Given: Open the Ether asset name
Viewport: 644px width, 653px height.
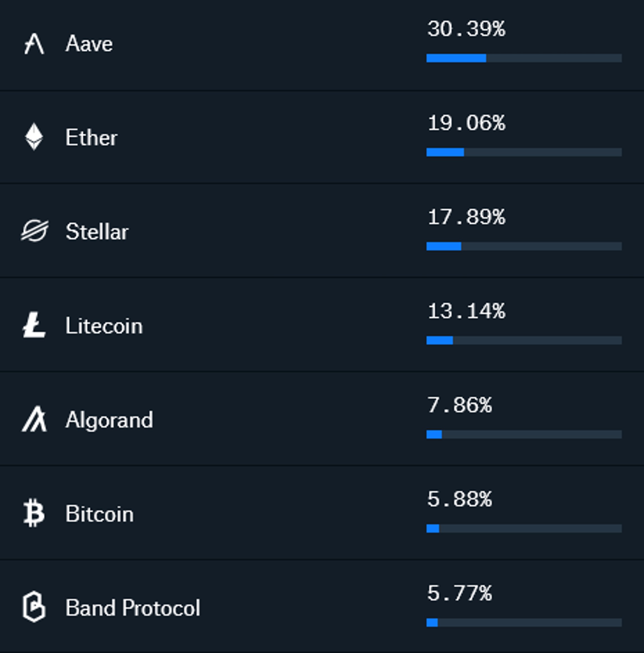Looking at the screenshot, I should click(91, 138).
